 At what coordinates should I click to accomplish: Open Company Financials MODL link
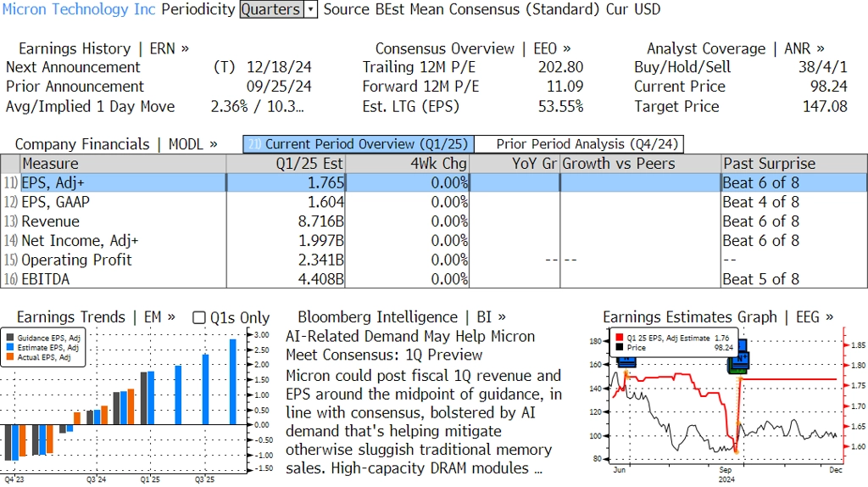pos(115,144)
